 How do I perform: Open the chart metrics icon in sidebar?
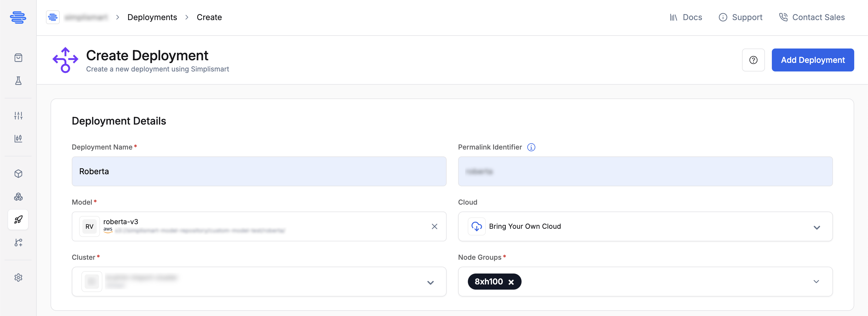[18, 138]
